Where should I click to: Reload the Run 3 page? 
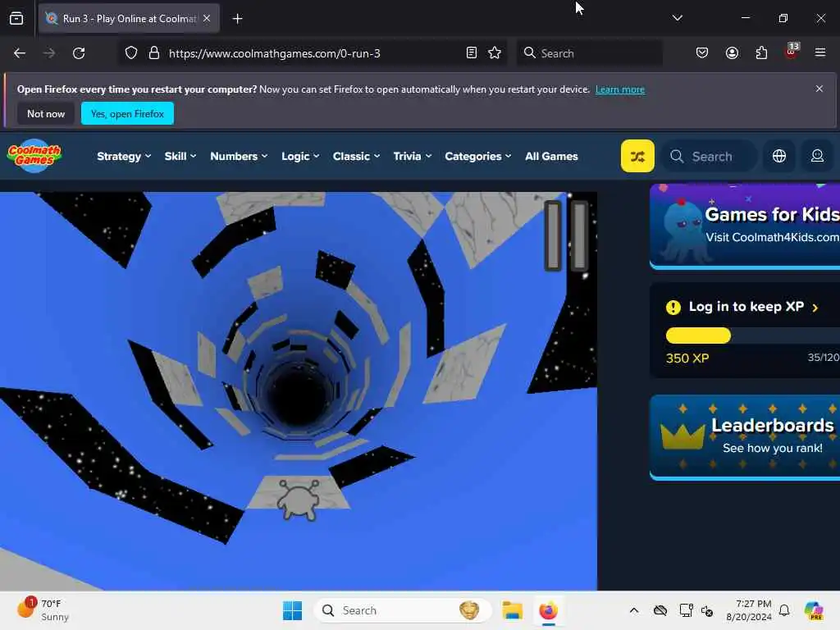[79, 53]
